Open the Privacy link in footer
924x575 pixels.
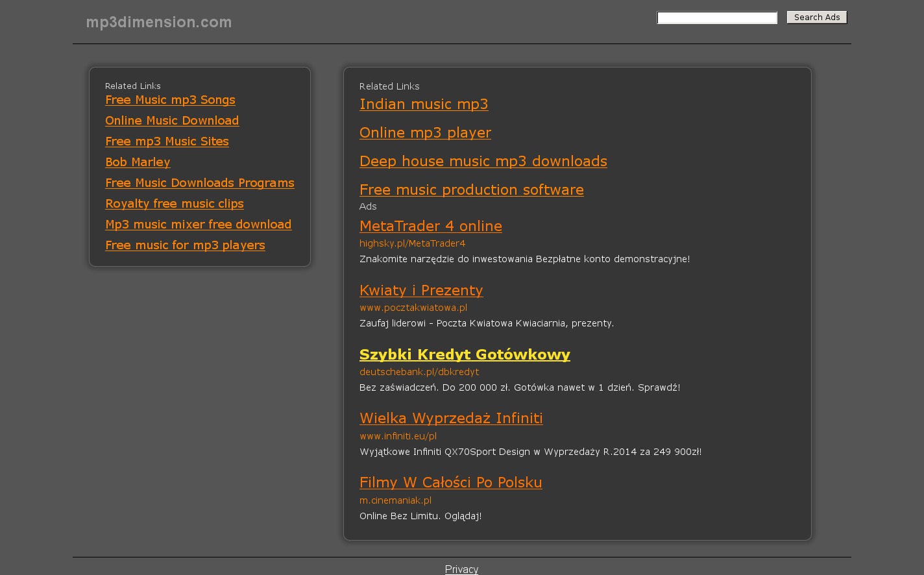pos(461,569)
